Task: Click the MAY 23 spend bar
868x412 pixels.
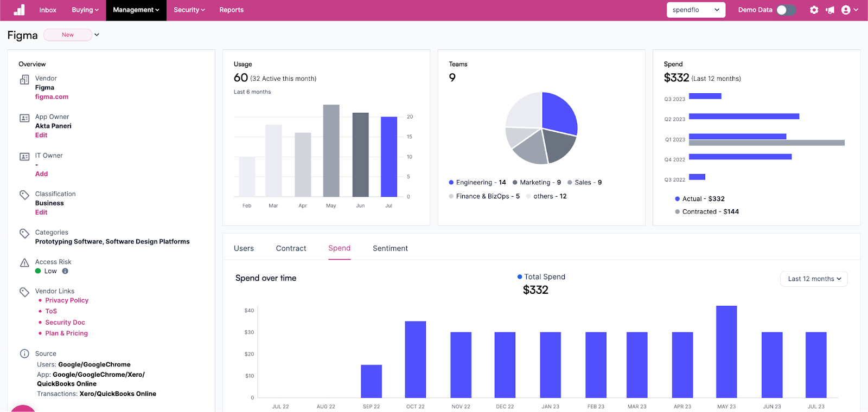Action: coord(726,352)
